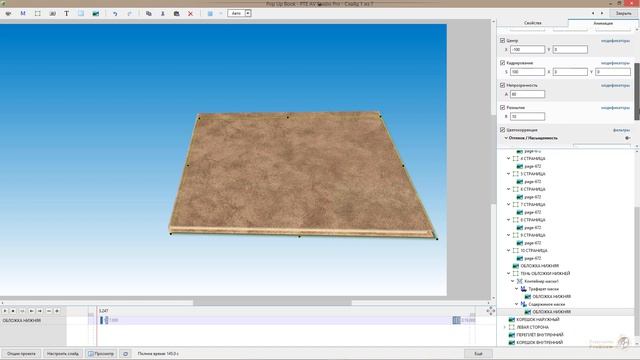Collapse the 10 СТРАНИЦА tree node
The height and width of the screenshot is (360, 640).
coord(509,251)
